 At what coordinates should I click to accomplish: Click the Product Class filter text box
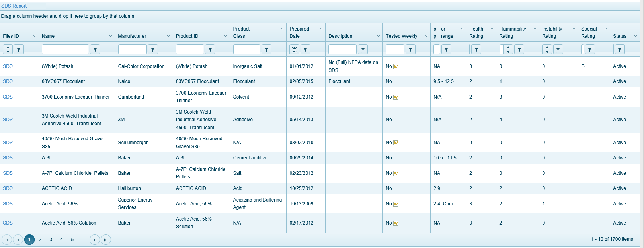point(247,49)
